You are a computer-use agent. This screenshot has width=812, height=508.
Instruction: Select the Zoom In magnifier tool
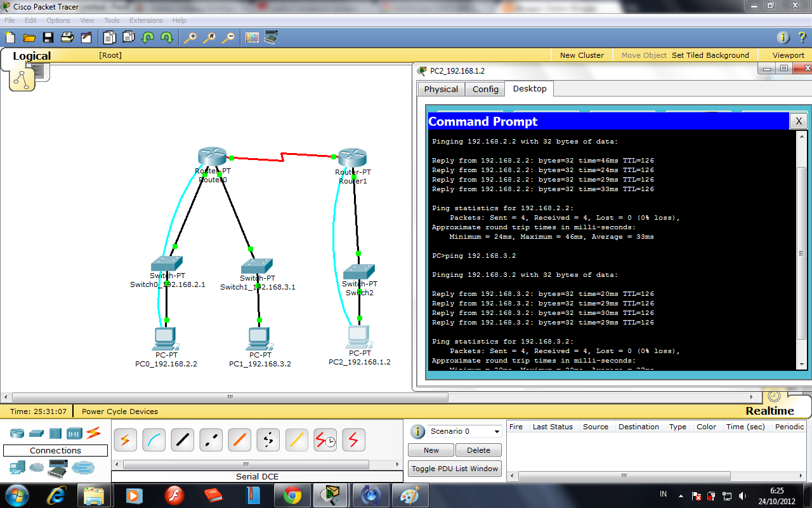tap(190, 37)
